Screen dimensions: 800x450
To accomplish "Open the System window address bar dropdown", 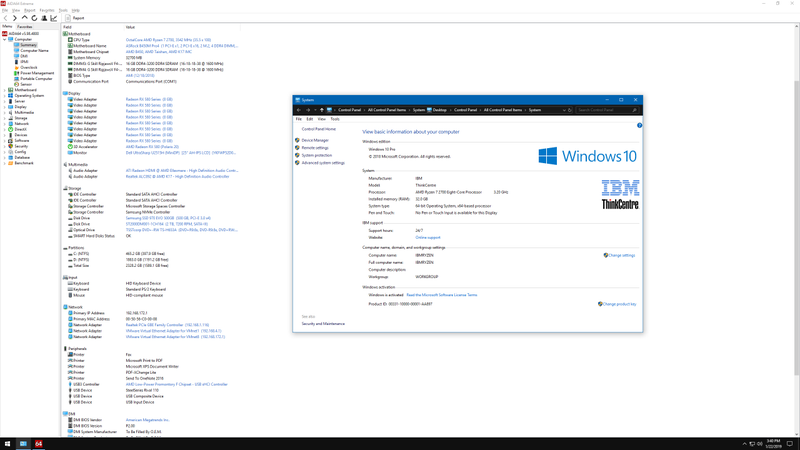I will click(564, 110).
